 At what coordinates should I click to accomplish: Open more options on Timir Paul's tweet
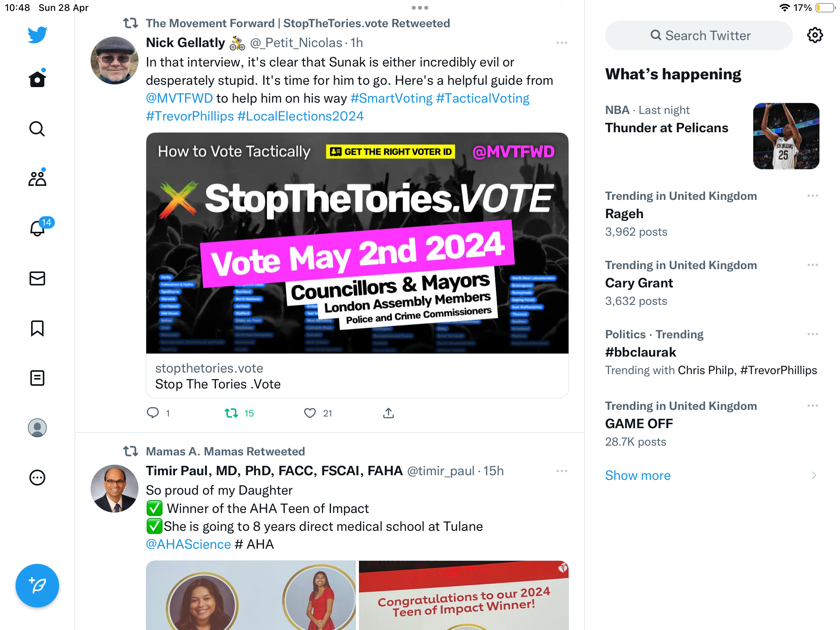pyautogui.click(x=562, y=471)
